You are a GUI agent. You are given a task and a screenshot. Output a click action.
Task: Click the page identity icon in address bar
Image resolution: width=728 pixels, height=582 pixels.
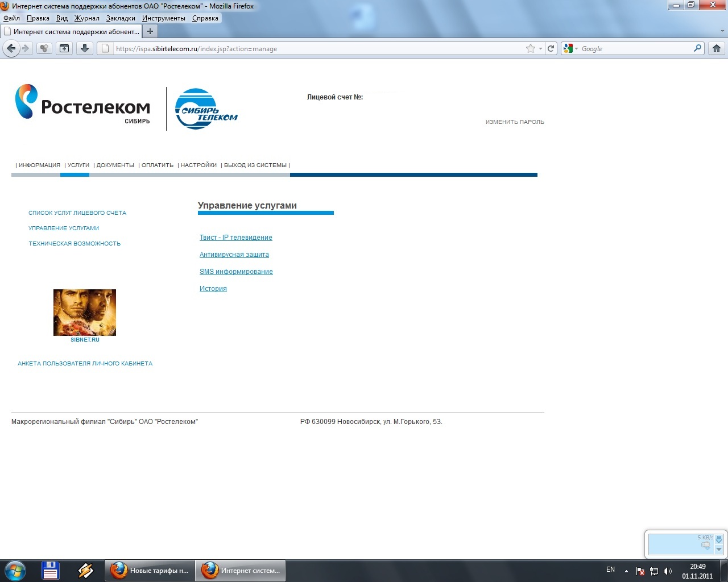105,49
